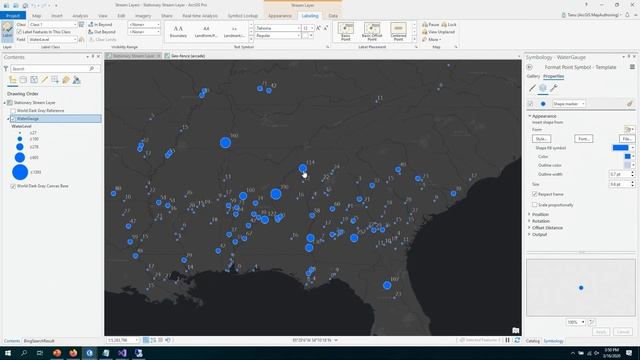Go back arrow in Format Point Symbol
This screenshot has height=360, width=640.
[x=529, y=67]
